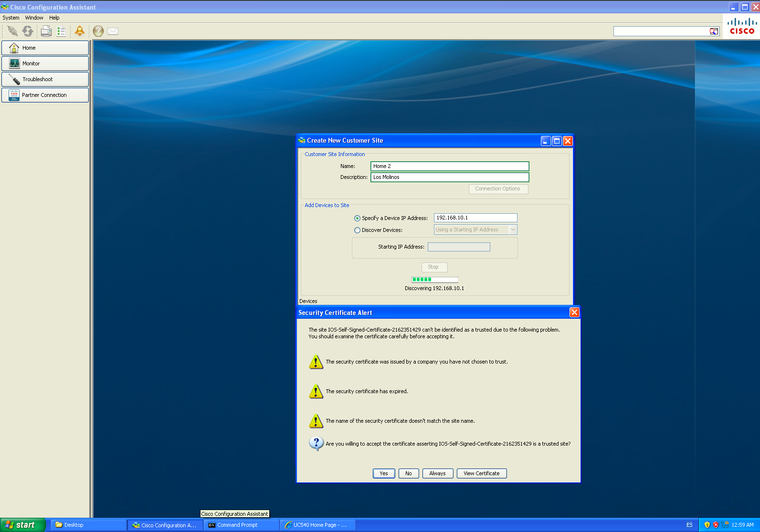Image resolution: width=760 pixels, height=532 pixels.
Task: Accept the certificate by clicking Yes
Action: coord(384,473)
